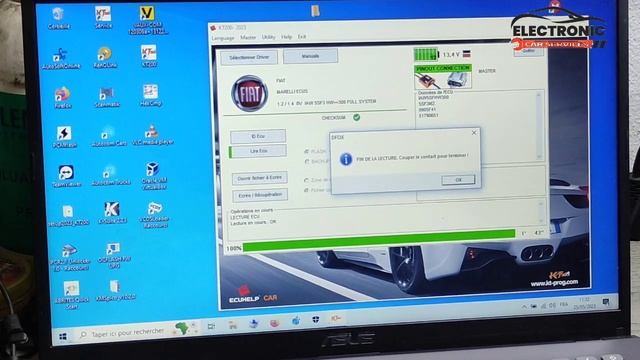The image size is (640, 360).
Task: Open the Scanmatik desktop shortcut
Action: (107, 97)
